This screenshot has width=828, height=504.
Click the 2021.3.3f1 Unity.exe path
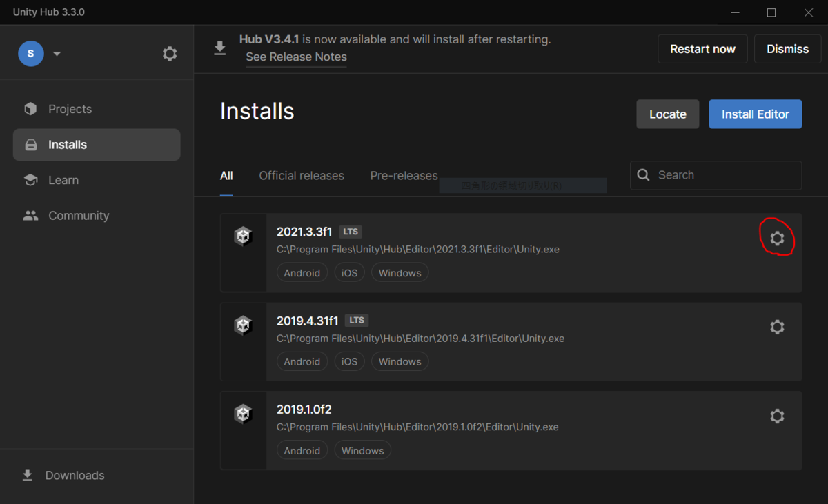[x=418, y=250]
